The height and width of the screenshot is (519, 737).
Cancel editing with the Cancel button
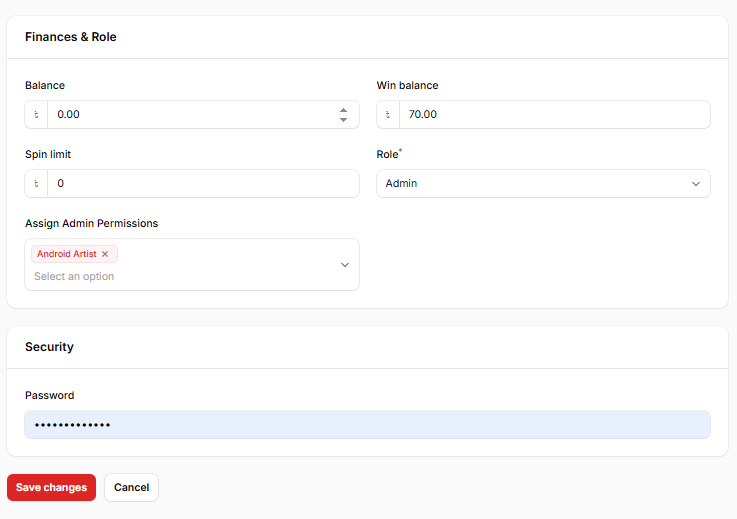click(131, 488)
